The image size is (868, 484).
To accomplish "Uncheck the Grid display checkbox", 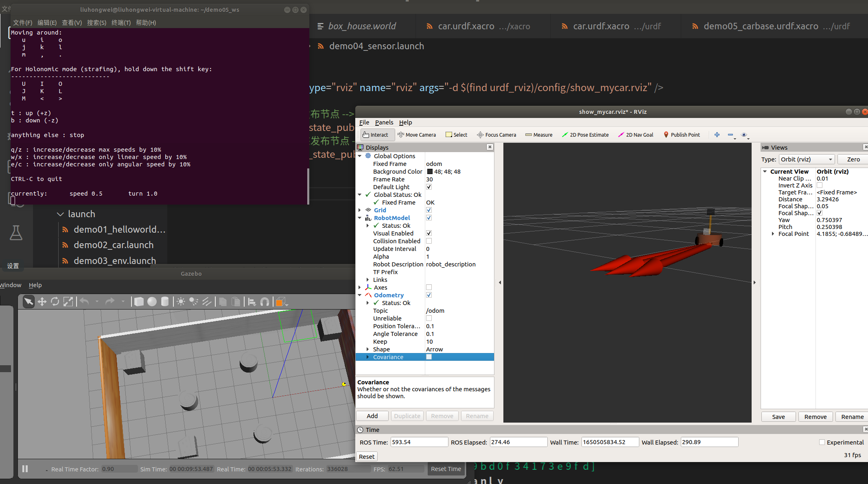I will pyautogui.click(x=429, y=210).
